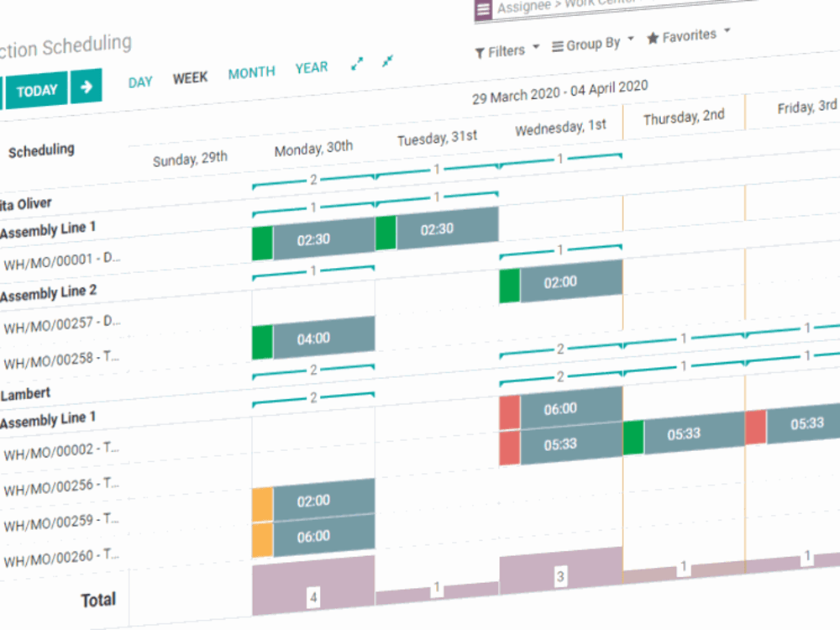Select row WH/MO/00258 - T...
This screenshot has height=630, width=840.
coord(61,359)
